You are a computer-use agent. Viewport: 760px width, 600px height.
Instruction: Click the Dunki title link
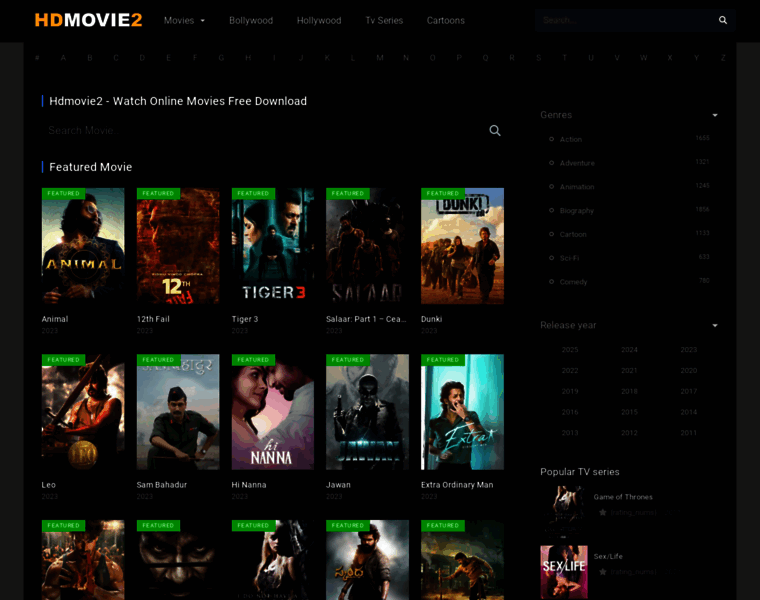pyautogui.click(x=431, y=319)
